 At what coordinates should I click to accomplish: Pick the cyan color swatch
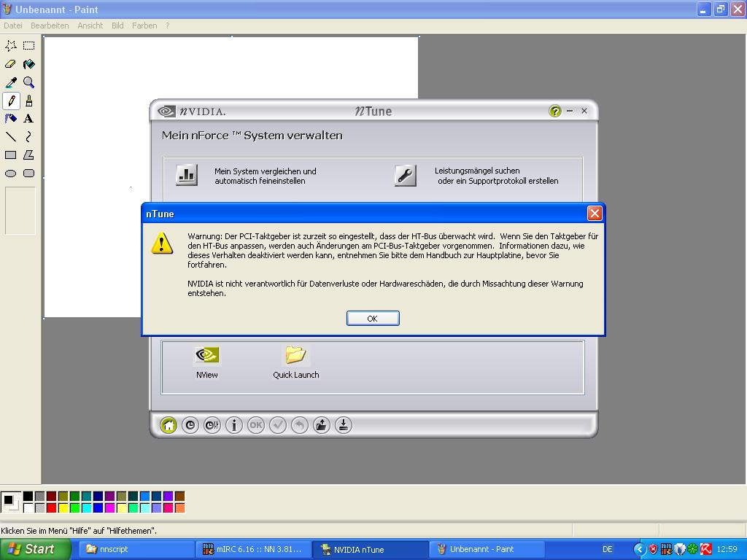[86, 508]
